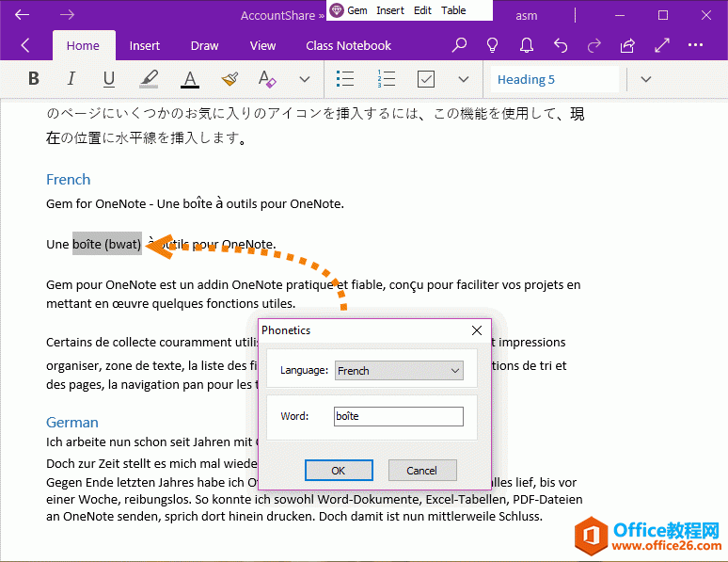Click OK in the Phonetics dialog
The width and height of the screenshot is (728, 562).
339,471
